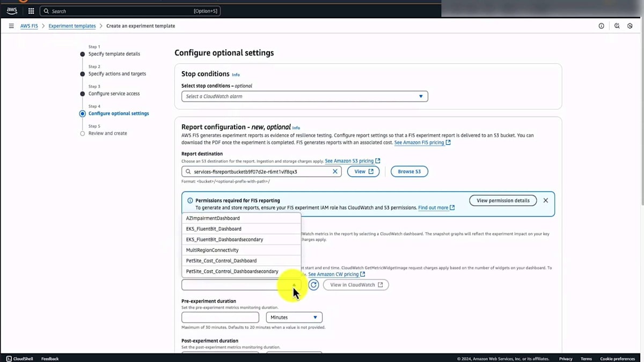Click the View bucket button
The width and height of the screenshot is (644, 362).
pos(363,172)
